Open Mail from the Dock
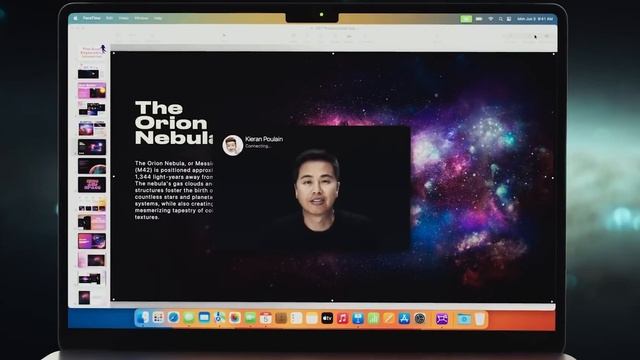Screen dimensions: 640x360 tap(204, 318)
